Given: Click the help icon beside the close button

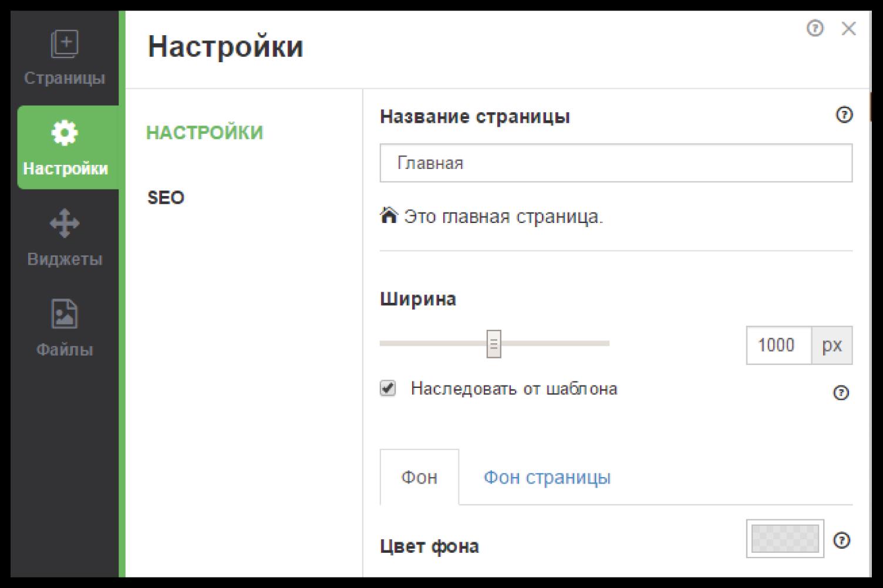Looking at the screenshot, I should pyautogui.click(x=815, y=28).
